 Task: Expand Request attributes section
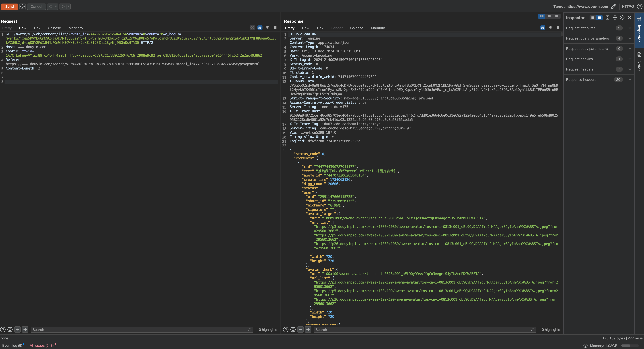tap(599, 28)
